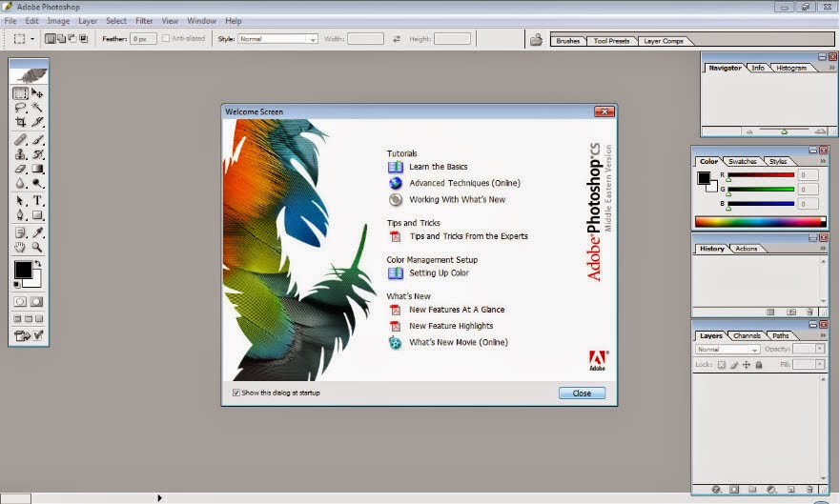Click Jump to ImageReady icon
This screenshot has height=504, width=840.
tap(29, 336)
